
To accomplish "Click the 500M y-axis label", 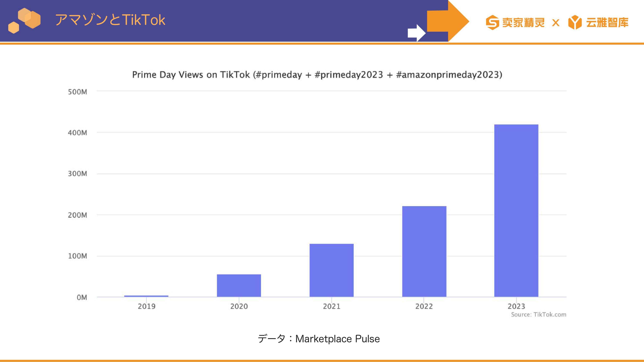I will (x=77, y=92).
